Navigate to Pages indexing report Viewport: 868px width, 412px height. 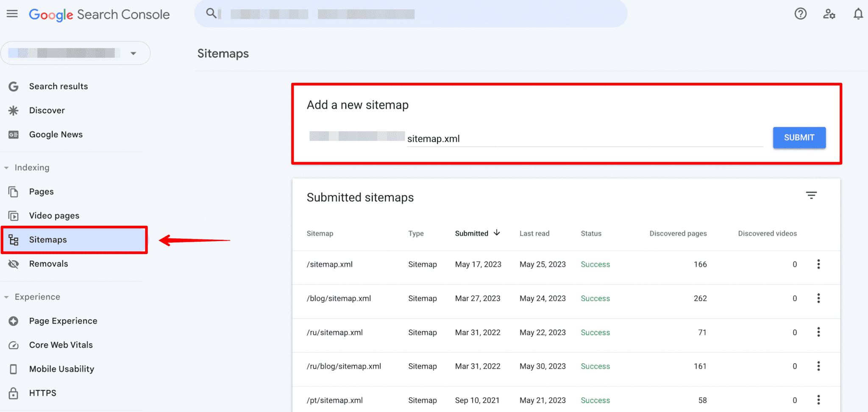point(42,192)
